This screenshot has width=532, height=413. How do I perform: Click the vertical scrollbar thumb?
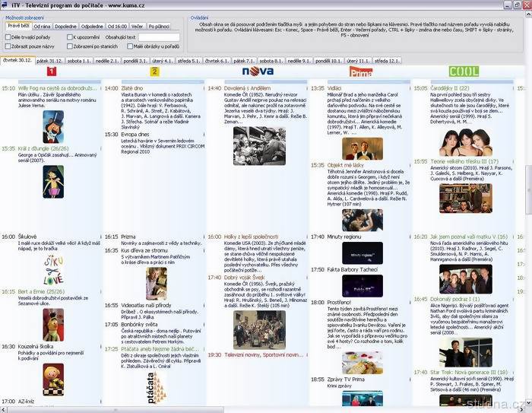[529, 189]
